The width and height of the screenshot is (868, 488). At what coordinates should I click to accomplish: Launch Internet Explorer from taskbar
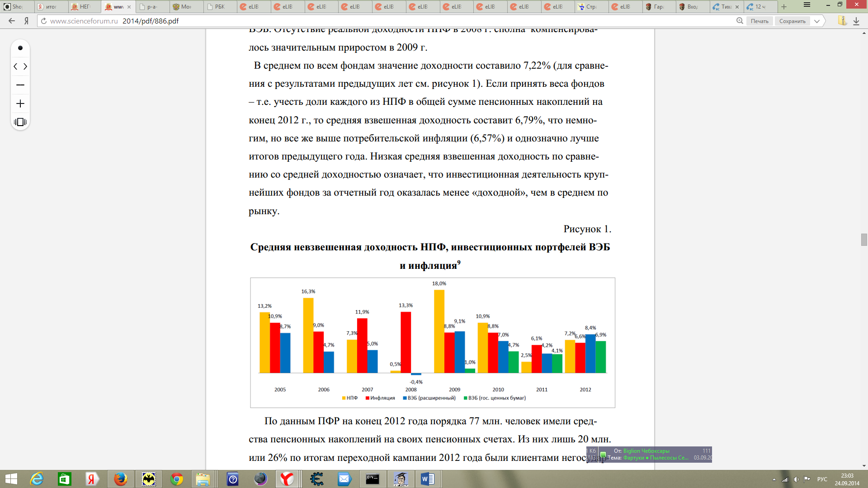37,479
